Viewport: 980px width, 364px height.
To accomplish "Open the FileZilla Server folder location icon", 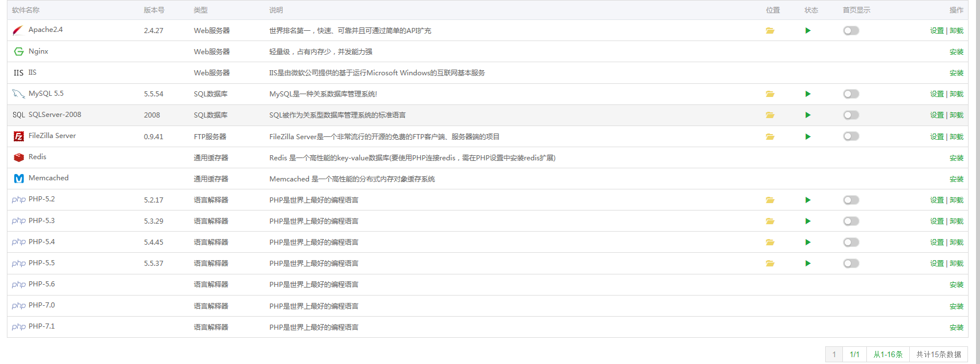I will pyautogui.click(x=770, y=137).
